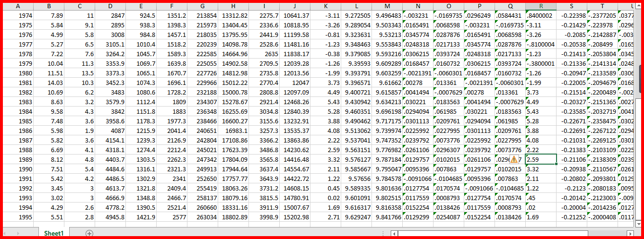Select column B header
The image size is (644, 239).
49,6
